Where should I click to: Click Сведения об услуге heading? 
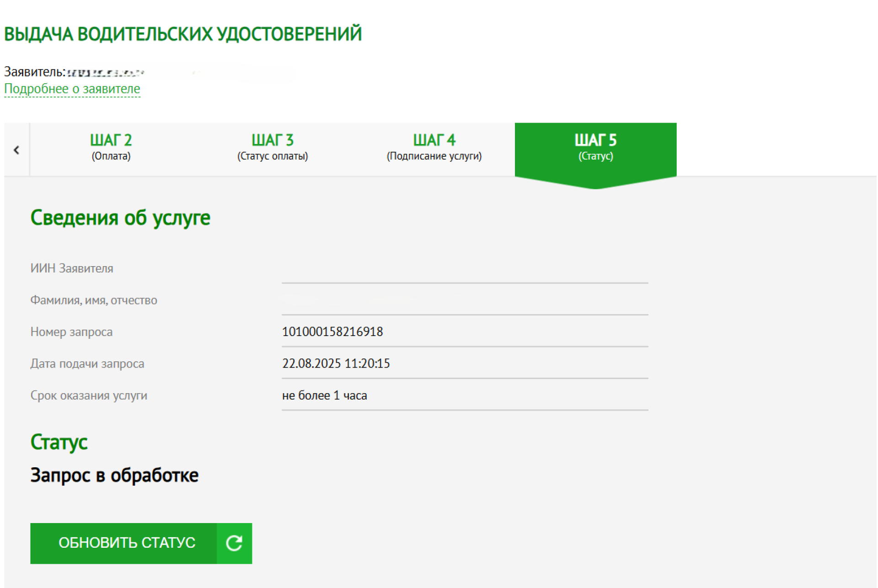[120, 218]
